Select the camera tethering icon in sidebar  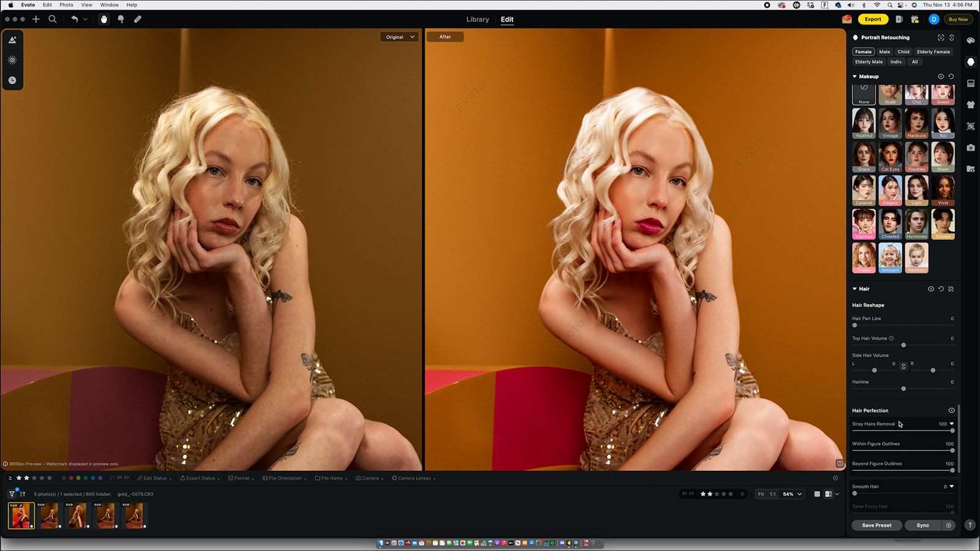(971, 148)
